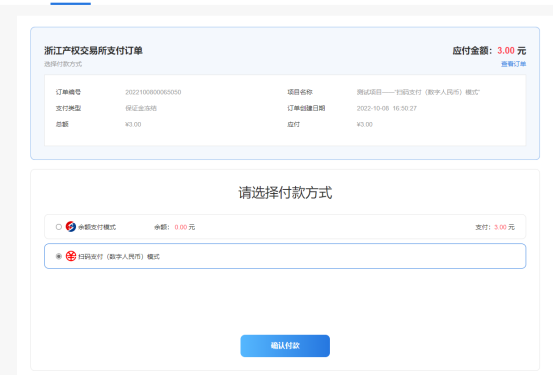
Task: Click the 扫码支付（数字人民币）模式 label
Action: [119, 256]
